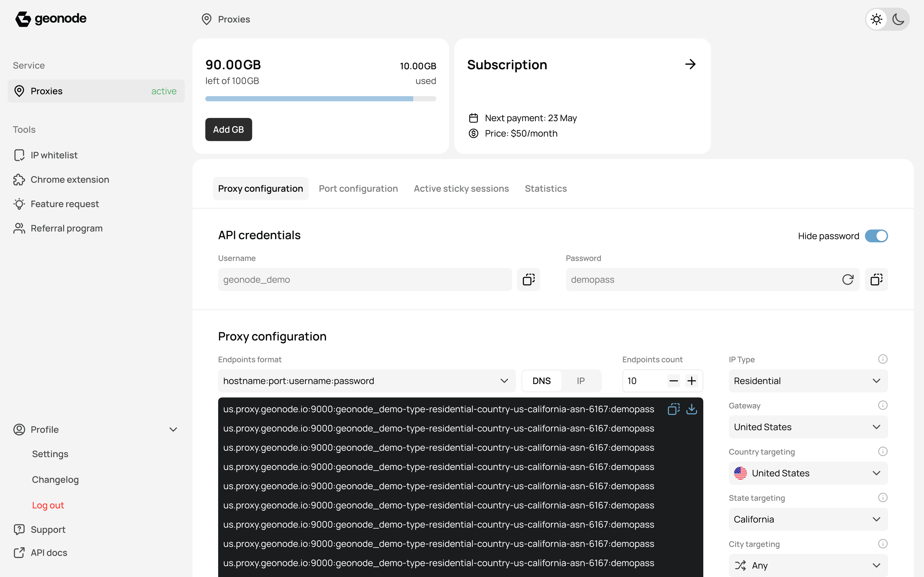This screenshot has height=577, width=924.
Task: Copy the password to clipboard
Action: click(876, 279)
